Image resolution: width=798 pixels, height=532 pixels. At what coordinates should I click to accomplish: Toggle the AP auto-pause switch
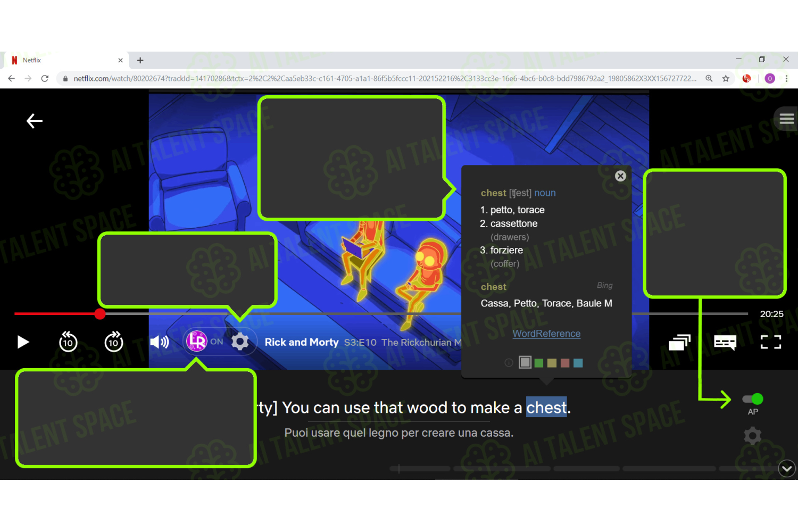753,399
